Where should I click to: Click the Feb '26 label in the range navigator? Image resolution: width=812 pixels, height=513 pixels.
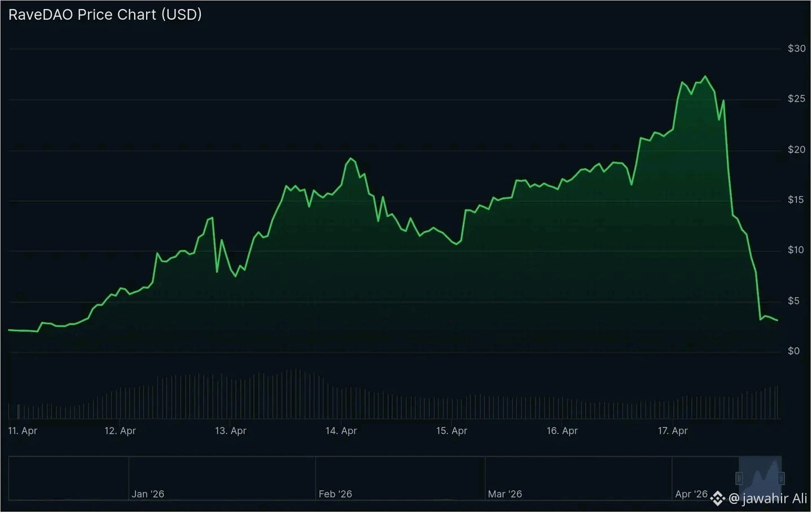click(x=335, y=494)
